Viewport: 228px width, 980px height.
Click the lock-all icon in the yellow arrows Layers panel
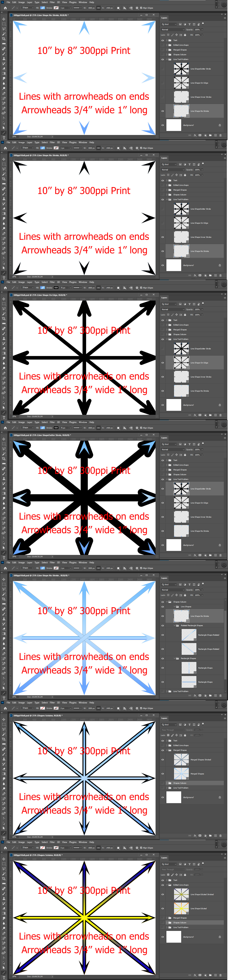pyautogui.click(x=185, y=875)
